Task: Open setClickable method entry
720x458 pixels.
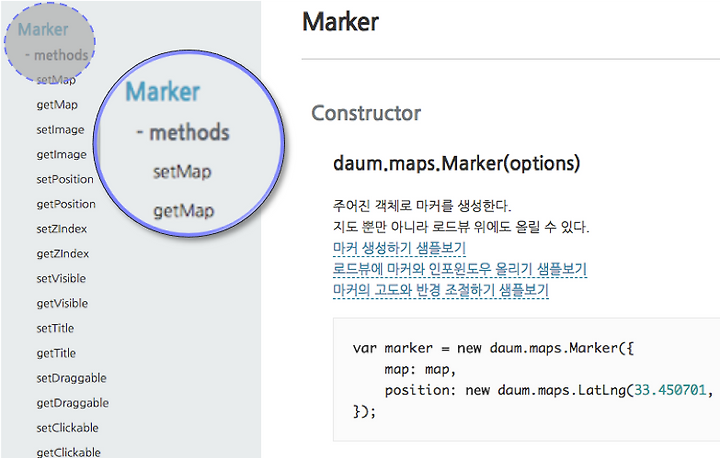Action: (68, 428)
